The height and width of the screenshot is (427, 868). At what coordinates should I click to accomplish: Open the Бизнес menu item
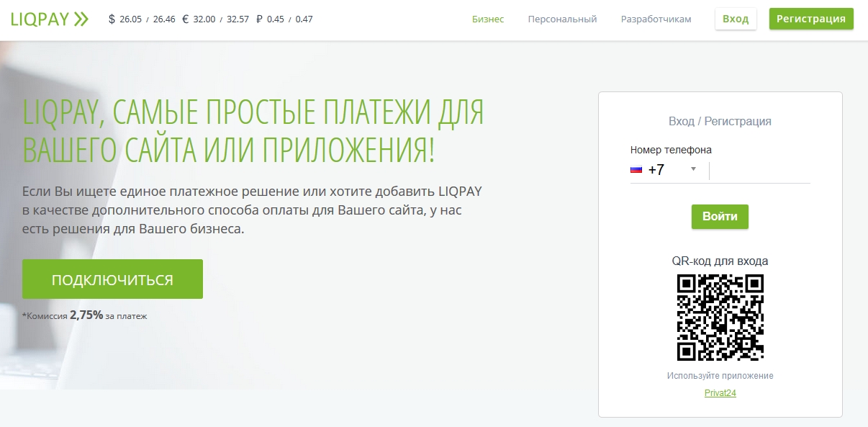488,19
